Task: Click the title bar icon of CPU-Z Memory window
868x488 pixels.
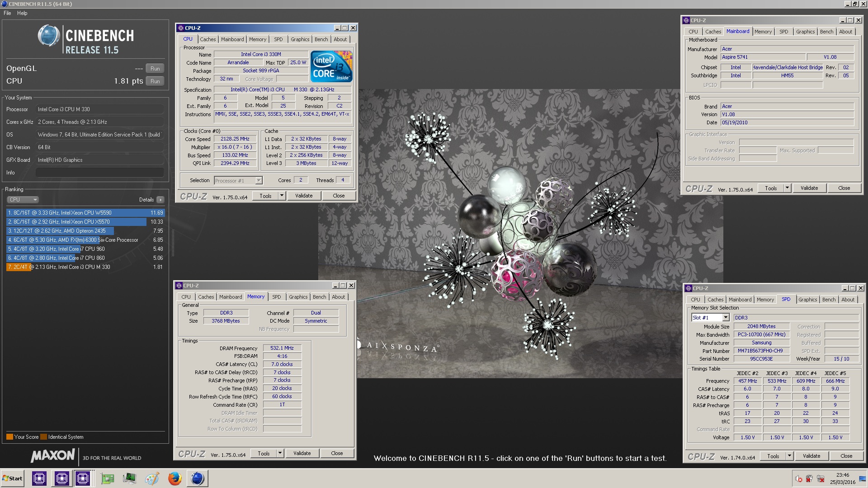Action: pyautogui.click(x=179, y=286)
